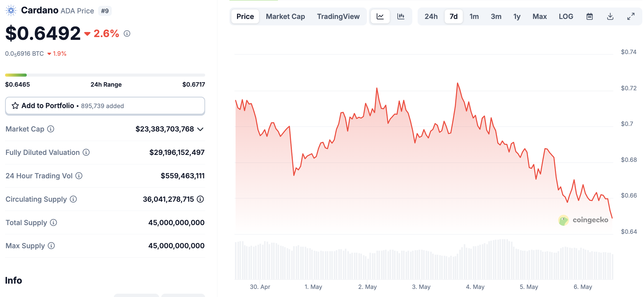The height and width of the screenshot is (297, 644).
Task: Click the star icon in Add to Portfolio
Action: 15,106
